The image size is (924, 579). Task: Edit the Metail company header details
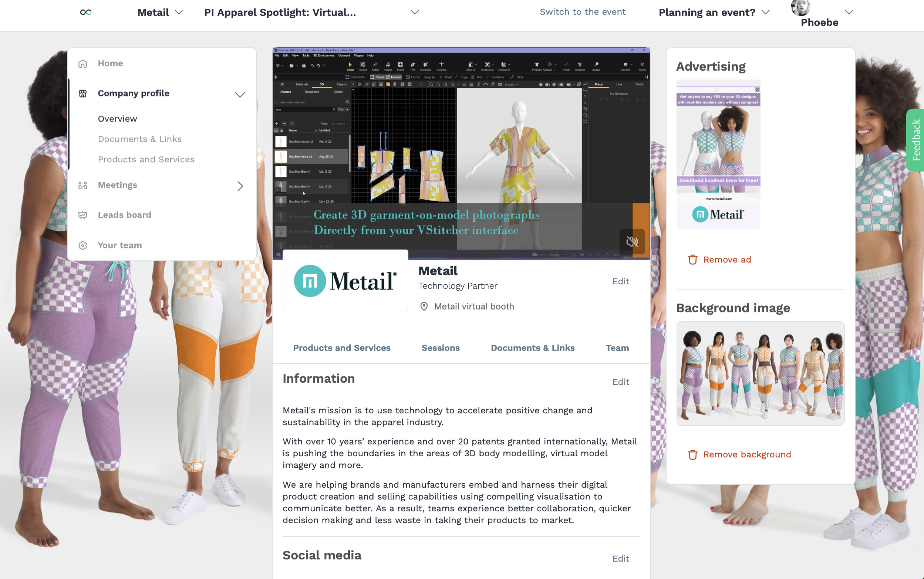[621, 281]
